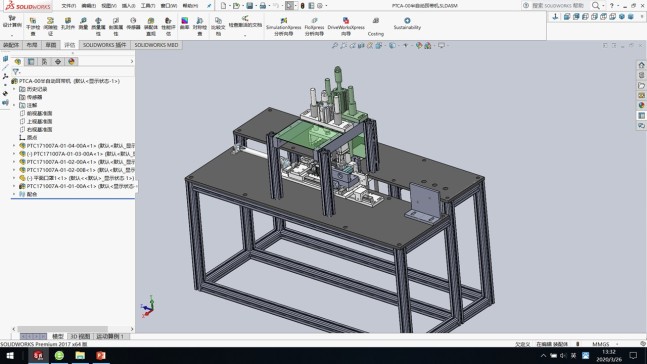Viewport: 647px width, 364px height.
Task: Open the 运动算例 1 bottom tab
Action: pos(110,336)
